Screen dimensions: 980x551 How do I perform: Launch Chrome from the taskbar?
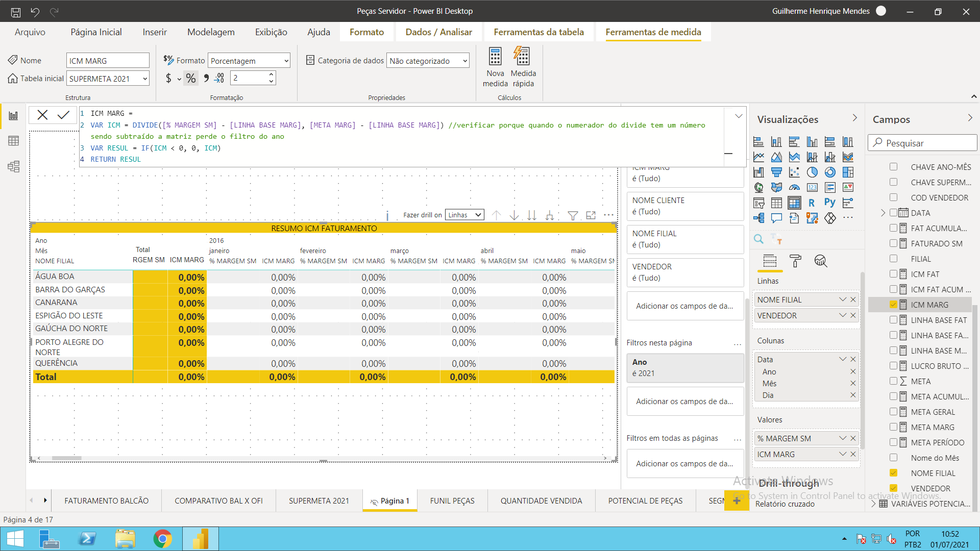(x=162, y=539)
